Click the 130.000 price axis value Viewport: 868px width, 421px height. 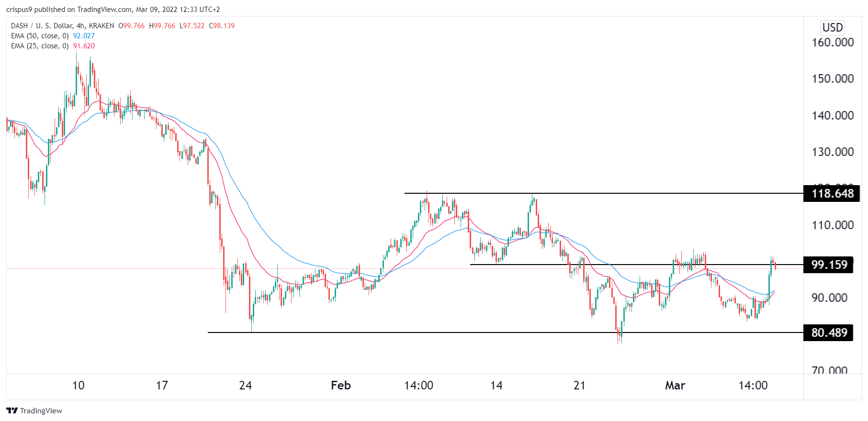pyautogui.click(x=833, y=152)
